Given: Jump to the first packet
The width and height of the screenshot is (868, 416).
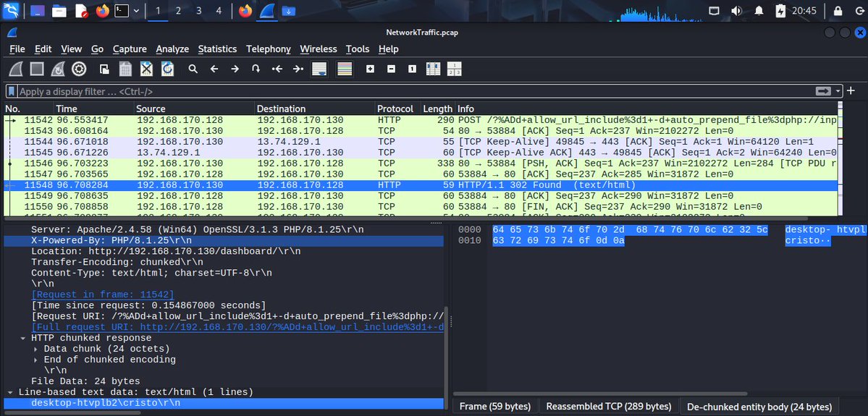Looking at the screenshot, I should pos(277,69).
